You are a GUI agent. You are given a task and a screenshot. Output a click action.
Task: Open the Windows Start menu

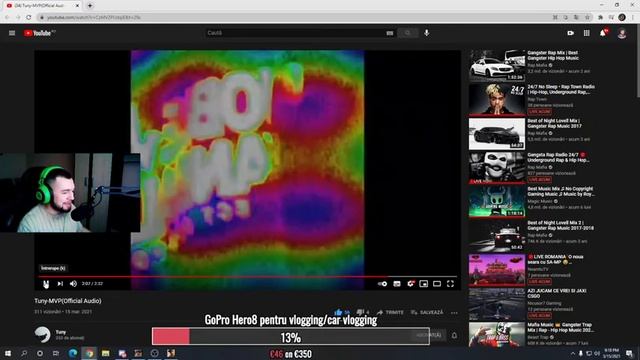(8, 353)
